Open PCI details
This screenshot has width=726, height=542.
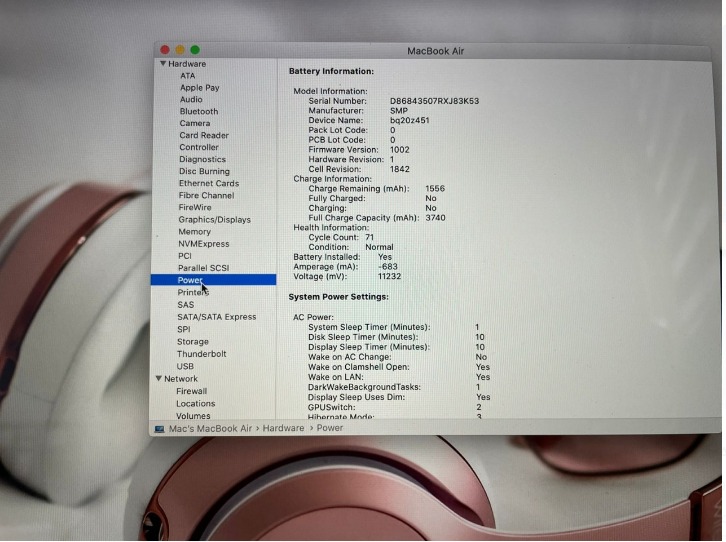(x=185, y=256)
